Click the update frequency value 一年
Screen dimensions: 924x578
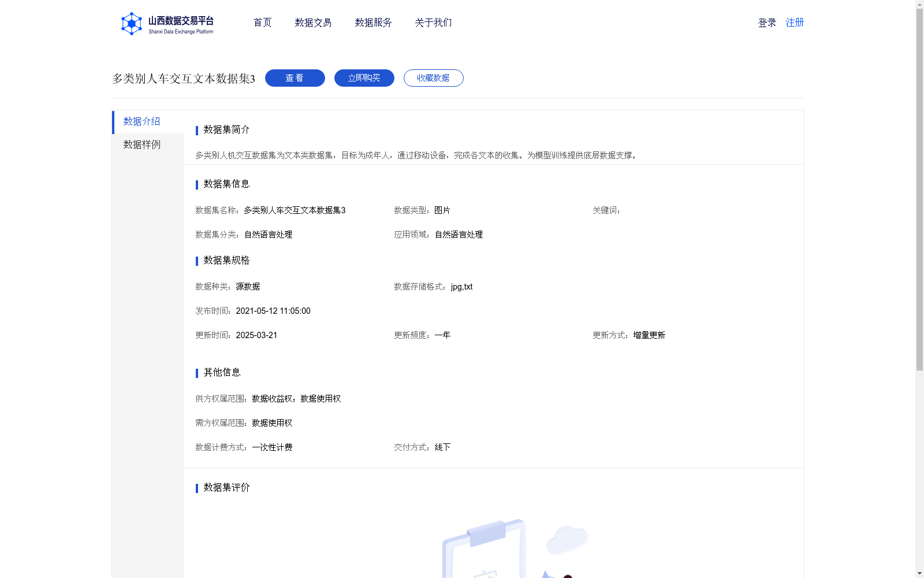coord(442,335)
